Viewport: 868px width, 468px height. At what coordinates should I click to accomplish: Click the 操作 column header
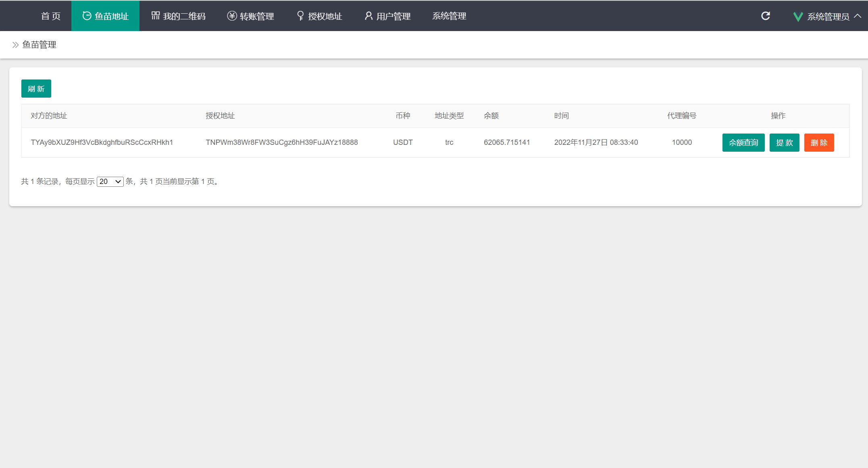778,116
